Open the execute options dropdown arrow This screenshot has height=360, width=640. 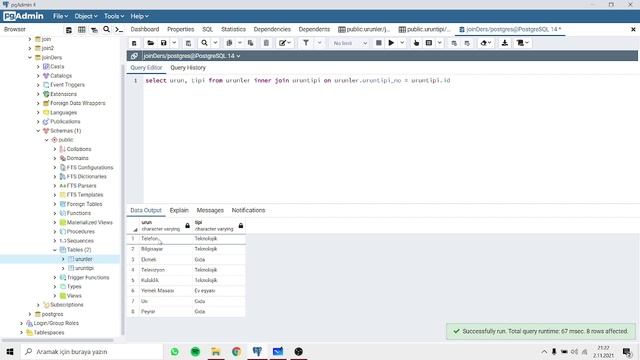tap(402, 43)
